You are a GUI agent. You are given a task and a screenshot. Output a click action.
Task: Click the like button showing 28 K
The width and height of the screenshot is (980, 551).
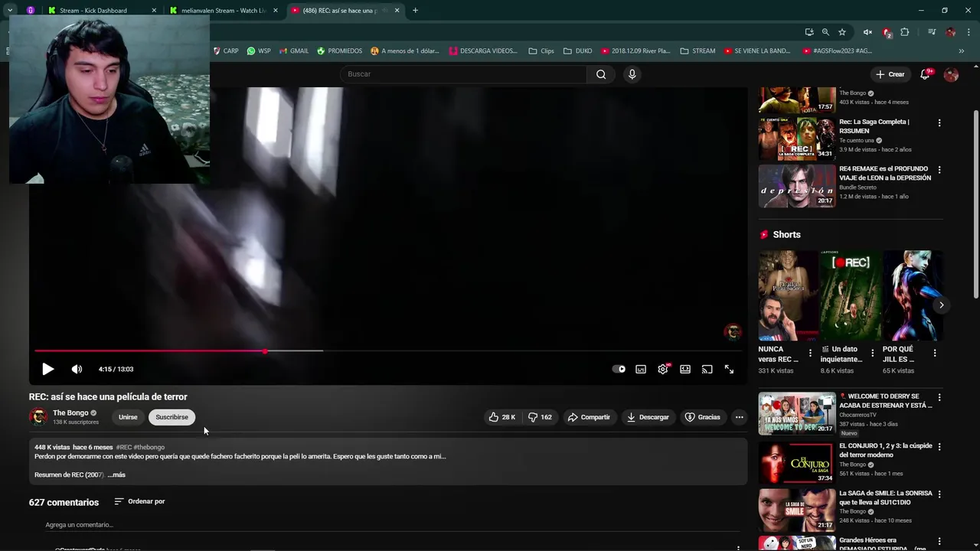[x=502, y=417]
